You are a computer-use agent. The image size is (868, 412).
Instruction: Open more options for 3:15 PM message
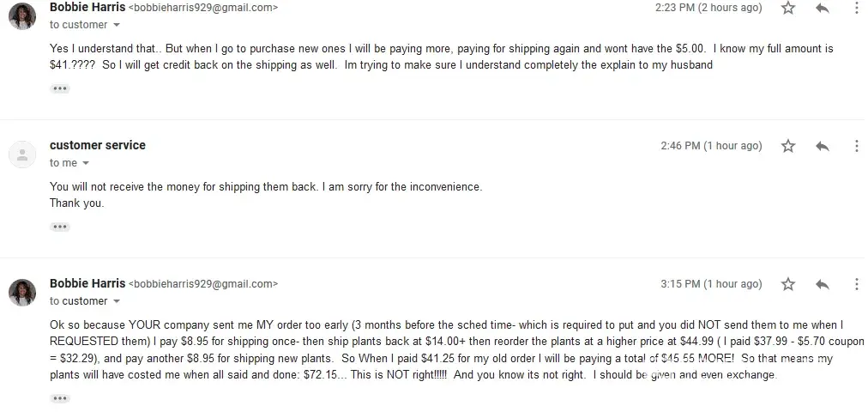coord(856,284)
